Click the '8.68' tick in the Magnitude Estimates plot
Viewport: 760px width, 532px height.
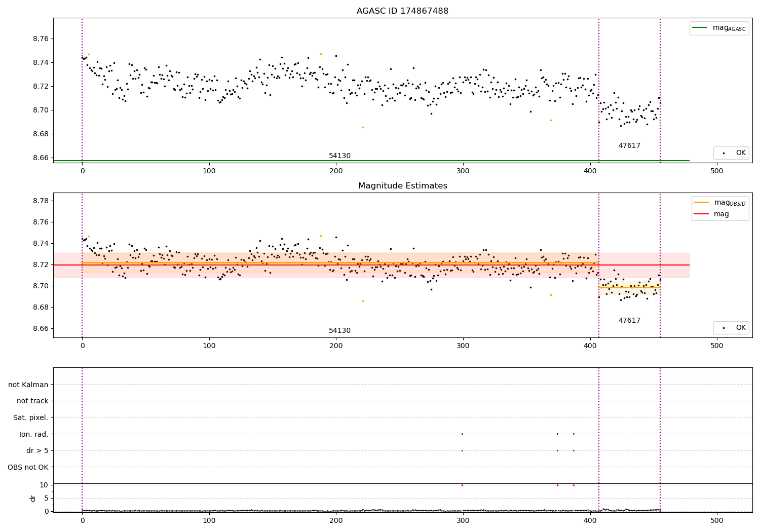click(41, 308)
